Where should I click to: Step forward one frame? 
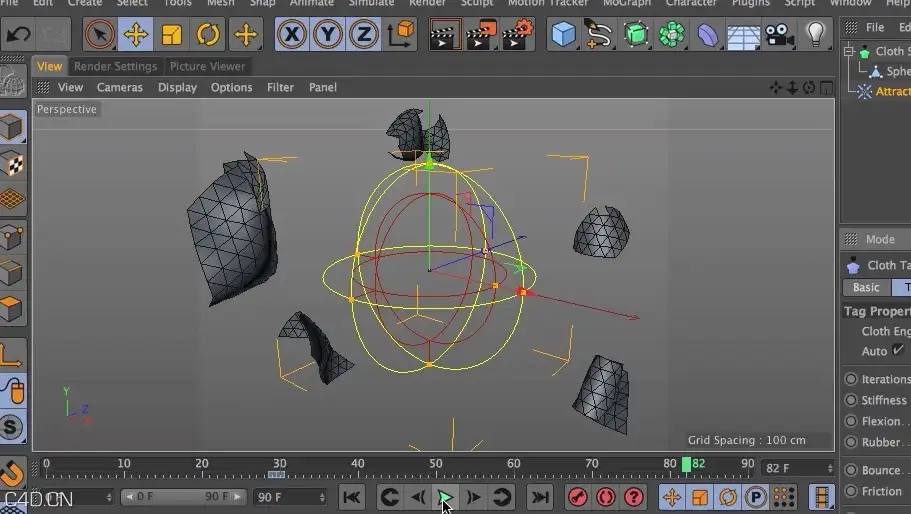click(x=474, y=497)
